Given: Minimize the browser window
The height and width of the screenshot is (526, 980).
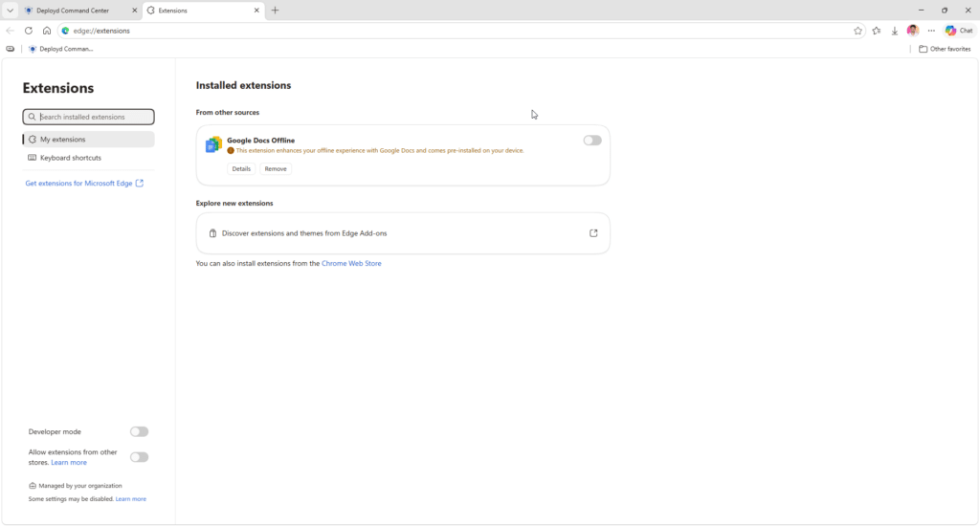Looking at the screenshot, I should [921, 11].
